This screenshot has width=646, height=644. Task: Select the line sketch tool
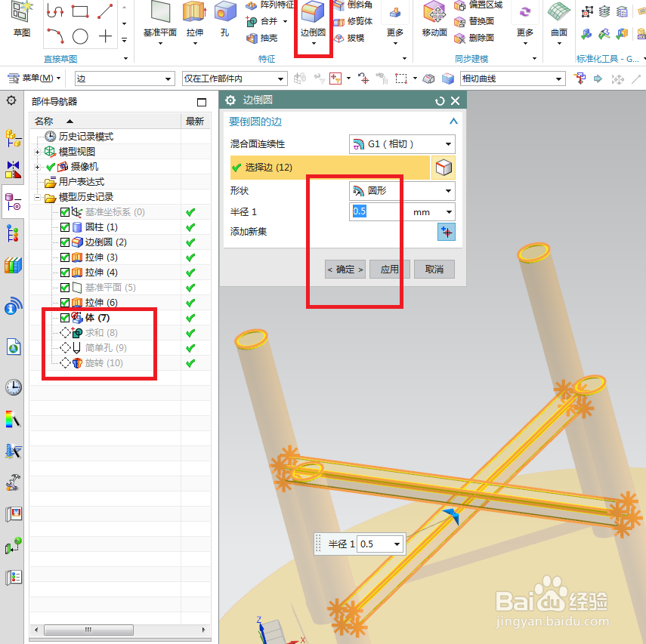pyautogui.click(x=105, y=11)
